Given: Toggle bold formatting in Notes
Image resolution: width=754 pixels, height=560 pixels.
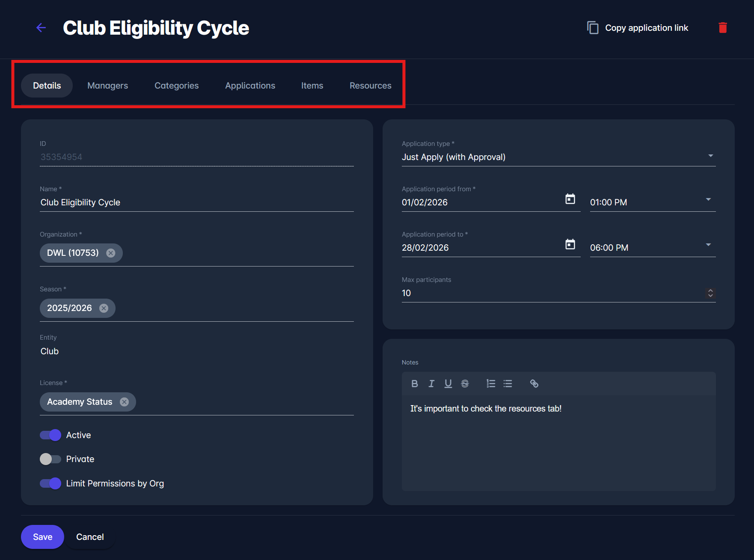Looking at the screenshot, I should (414, 384).
